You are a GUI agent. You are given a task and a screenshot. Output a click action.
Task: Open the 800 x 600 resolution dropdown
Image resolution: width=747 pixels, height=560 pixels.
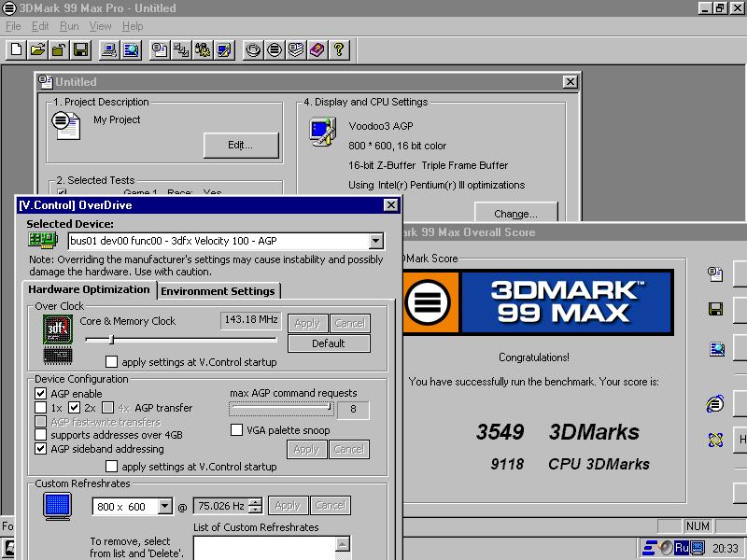click(x=165, y=506)
